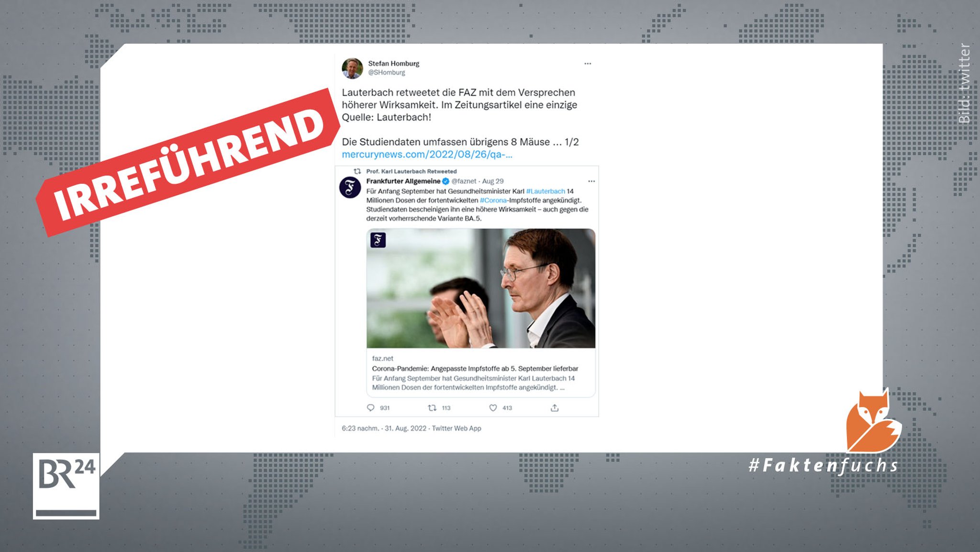Click the tweet text 'Die Studiendaten umfassen übrigens 8 Mäuse'
This screenshot has width=980, height=552.
click(446, 142)
